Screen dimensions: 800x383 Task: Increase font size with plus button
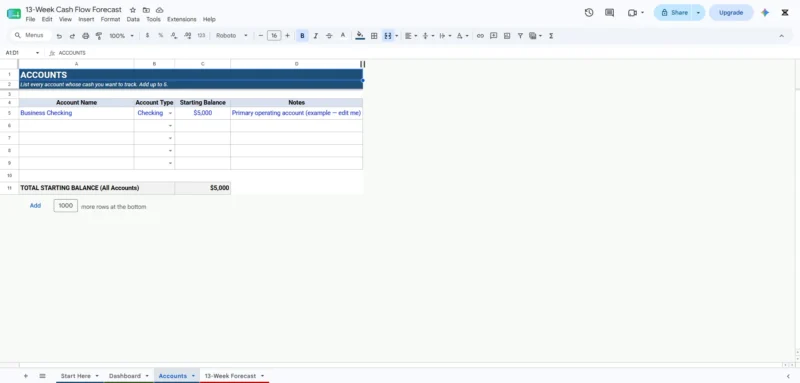[x=287, y=36]
